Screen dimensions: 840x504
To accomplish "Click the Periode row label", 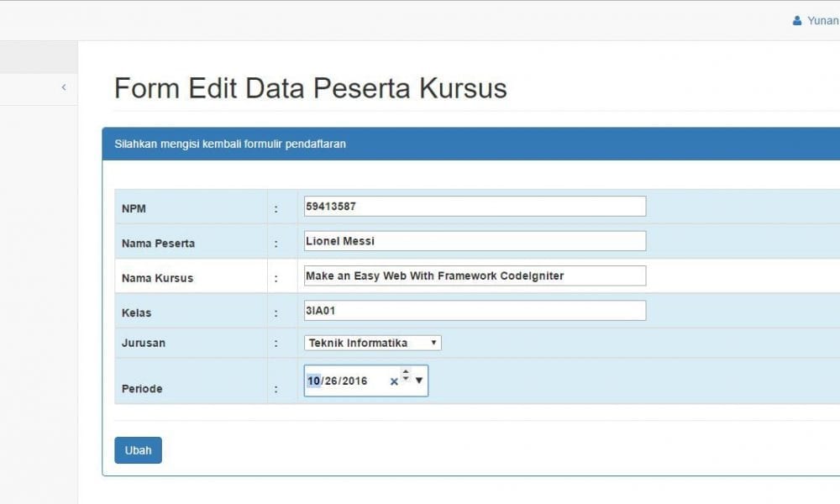I will (142, 389).
